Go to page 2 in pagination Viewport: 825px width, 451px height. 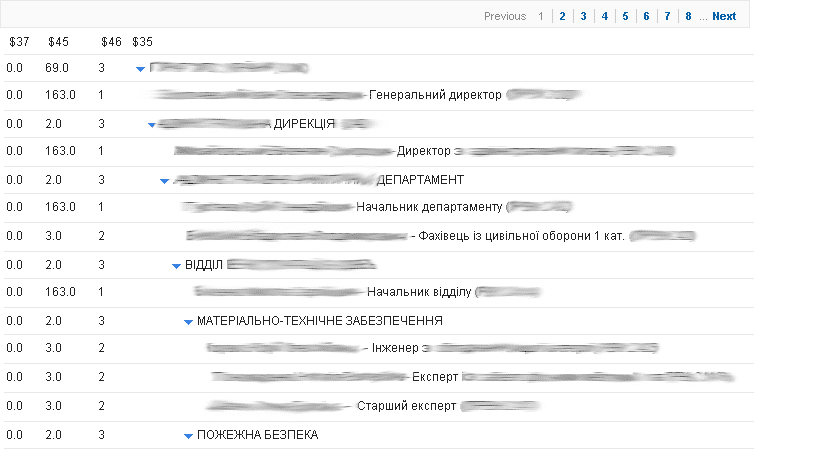[x=562, y=16]
